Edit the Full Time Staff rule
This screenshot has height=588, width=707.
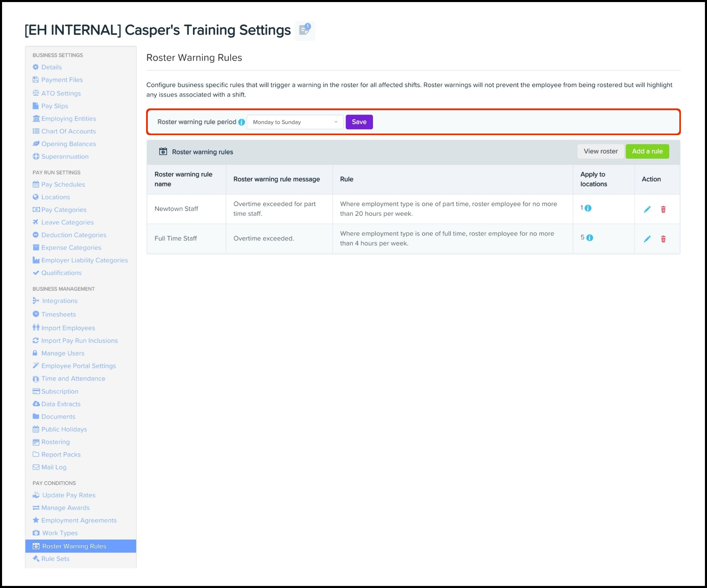pos(647,239)
